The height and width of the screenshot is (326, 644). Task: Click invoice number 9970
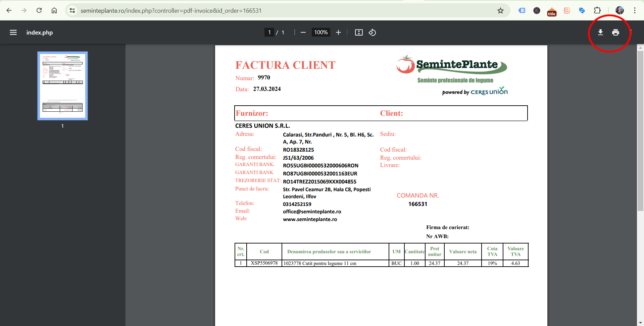point(264,77)
